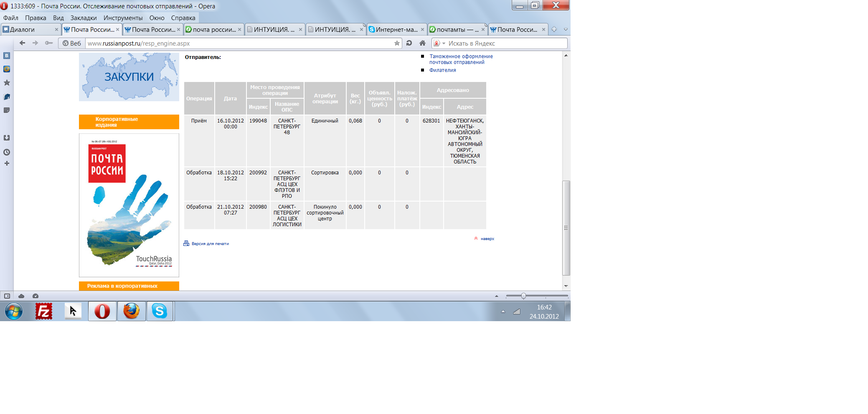Click the network signal tray icon

point(517,312)
